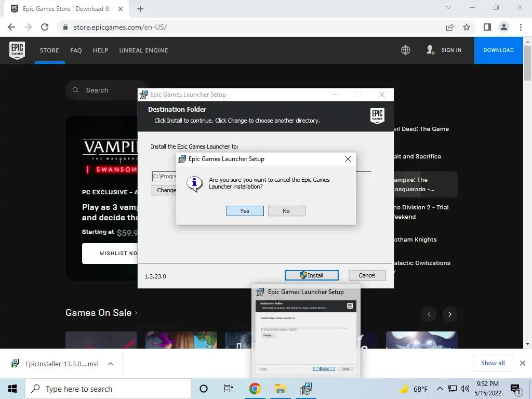Click the volume speaker tray icon
The image size is (532, 399).
click(x=465, y=389)
